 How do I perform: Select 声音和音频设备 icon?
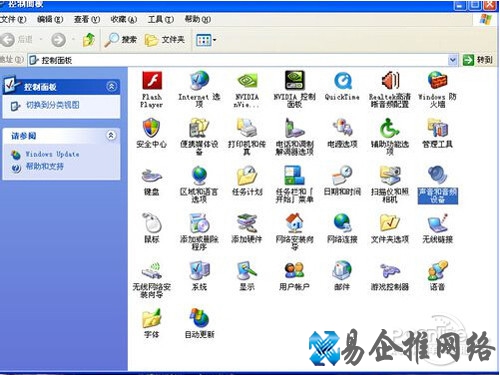[438, 184]
